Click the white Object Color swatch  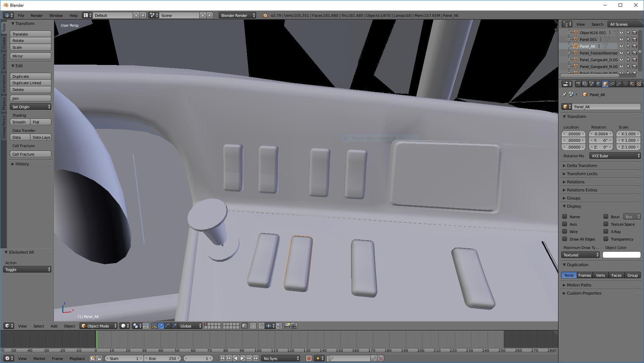point(621,255)
